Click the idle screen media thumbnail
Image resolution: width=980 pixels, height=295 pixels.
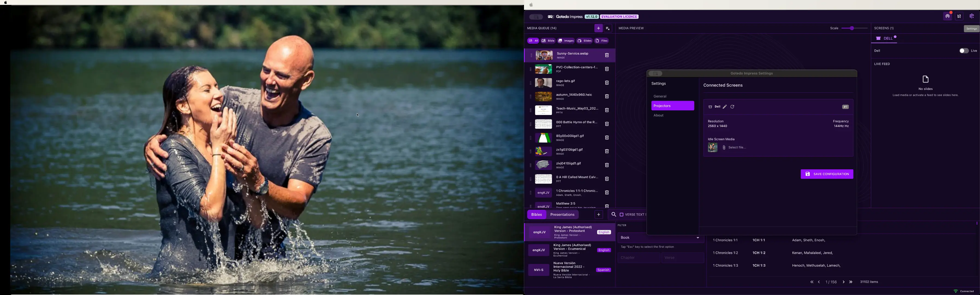(x=712, y=148)
